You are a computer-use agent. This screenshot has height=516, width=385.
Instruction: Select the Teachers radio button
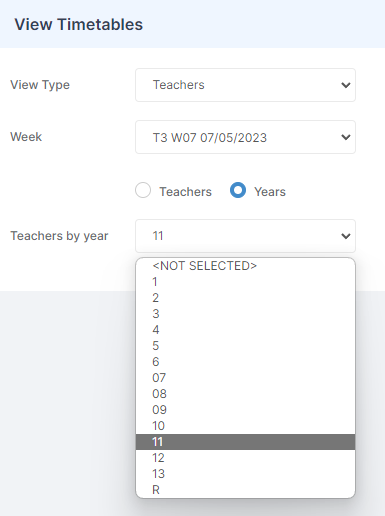(143, 190)
